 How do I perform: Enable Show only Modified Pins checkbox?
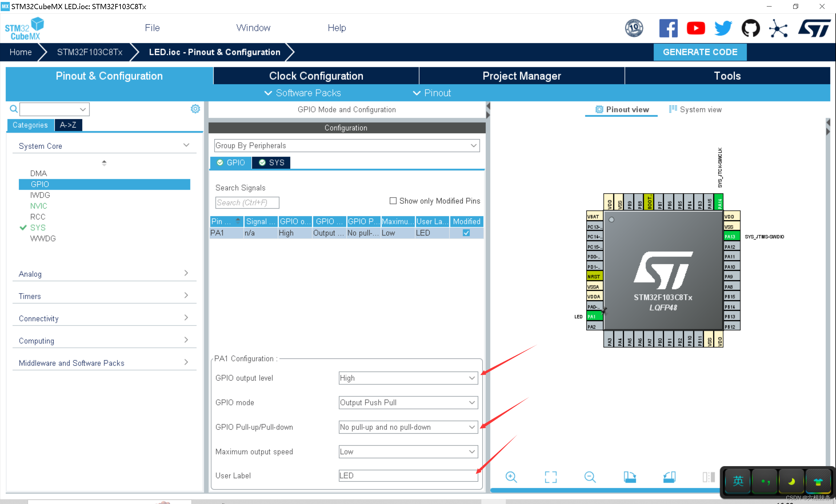click(x=393, y=201)
